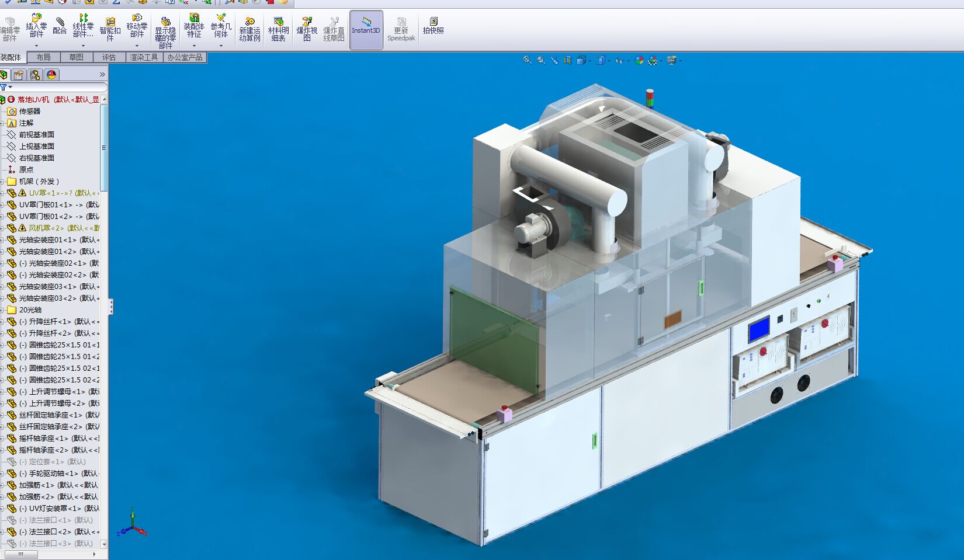Open the Move Component dropdown arrow
Image resolution: width=964 pixels, height=560 pixels.
point(137,46)
